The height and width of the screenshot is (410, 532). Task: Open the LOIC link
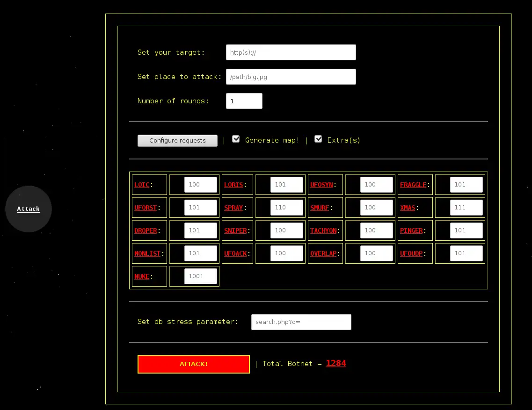coord(142,185)
